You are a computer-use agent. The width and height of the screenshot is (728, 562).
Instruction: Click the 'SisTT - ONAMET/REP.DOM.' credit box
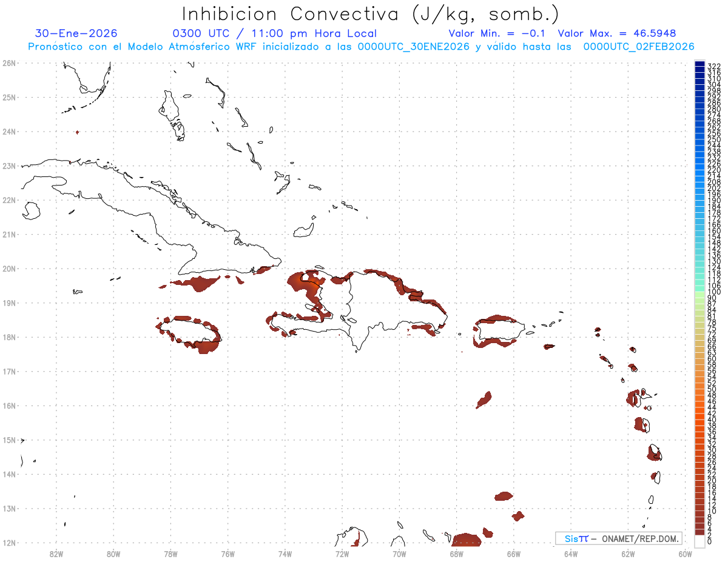619,538
